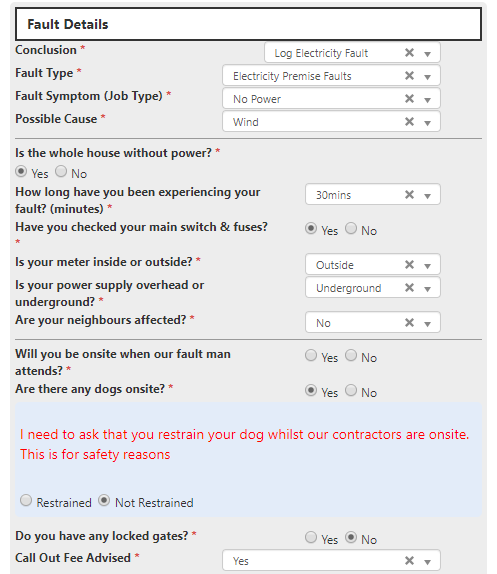Image resolution: width=497 pixels, height=574 pixels.
Task: Clear the Outside meter location
Action: 409,264
